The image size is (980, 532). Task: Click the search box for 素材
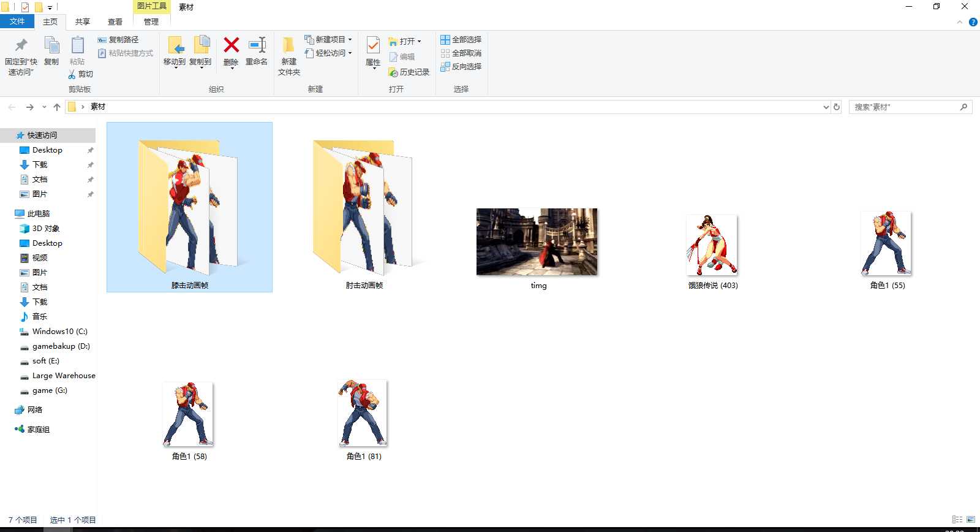(x=910, y=107)
